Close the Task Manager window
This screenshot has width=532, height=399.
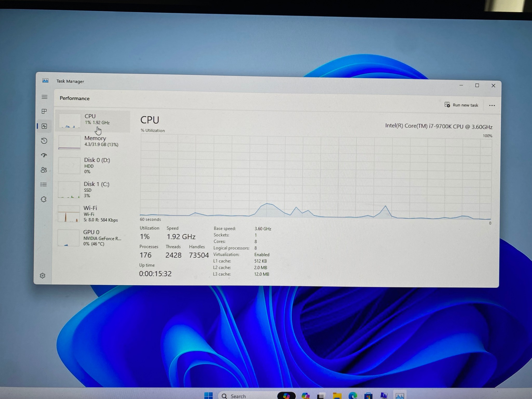click(493, 86)
